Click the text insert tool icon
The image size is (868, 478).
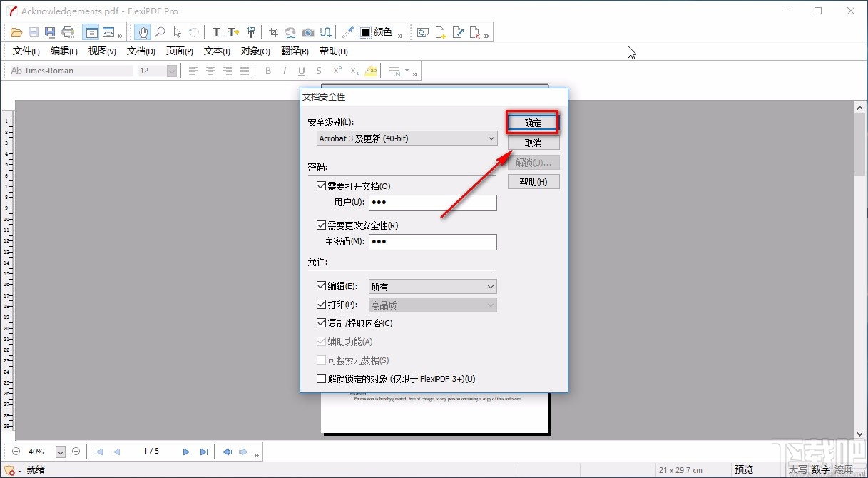(x=233, y=32)
